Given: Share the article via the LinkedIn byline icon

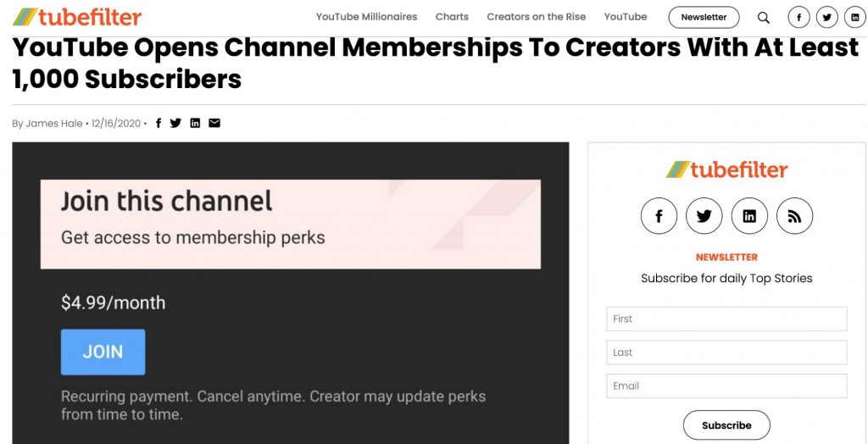Looking at the screenshot, I should coord(195,123).
